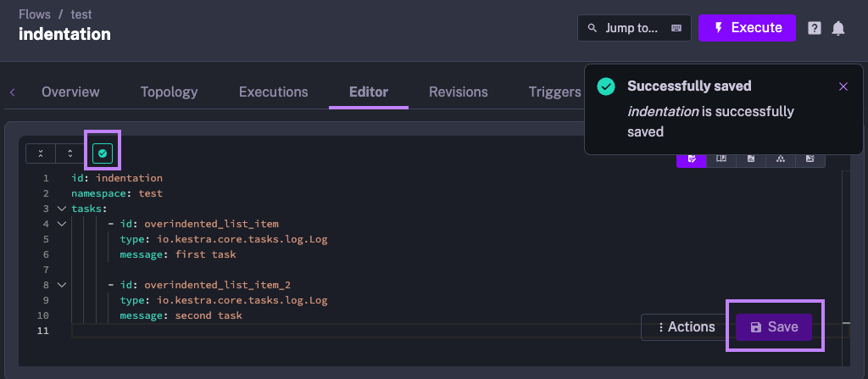Collapse all code folds button
868x379 pixels.
(x=41, y=153)
